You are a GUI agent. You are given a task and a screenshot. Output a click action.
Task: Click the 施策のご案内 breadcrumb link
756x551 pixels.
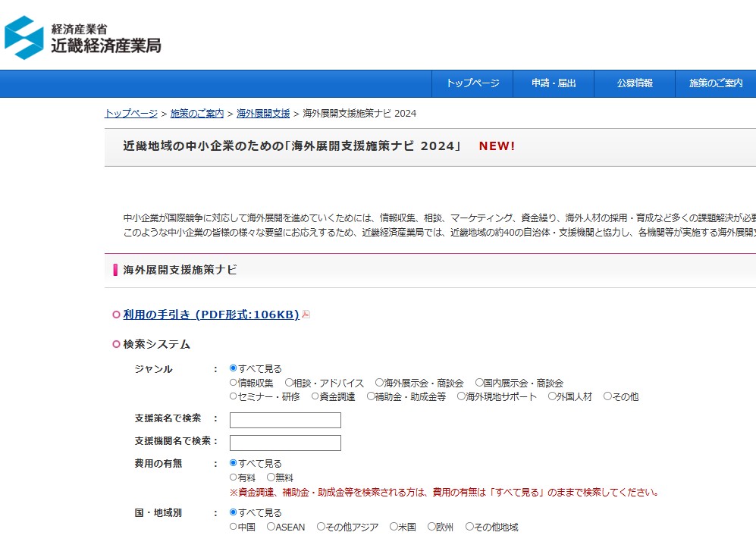pos(197,114)
